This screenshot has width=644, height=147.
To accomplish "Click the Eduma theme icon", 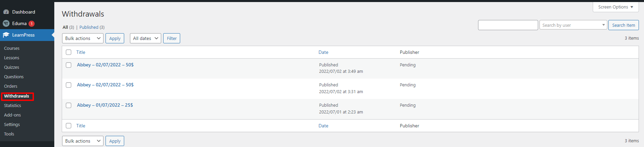I will pos(6,23).
